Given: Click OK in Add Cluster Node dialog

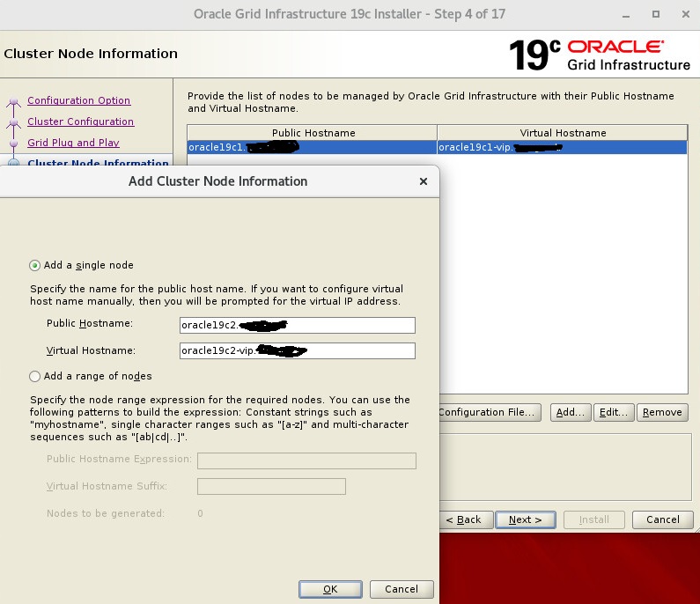Looking at the screenshot, I should [330, 589].
